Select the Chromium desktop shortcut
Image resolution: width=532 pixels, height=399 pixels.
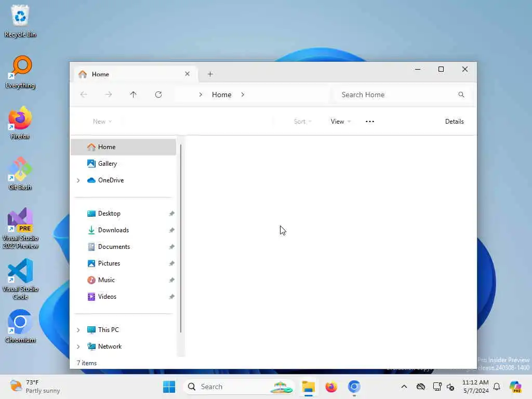click(20, 326)
